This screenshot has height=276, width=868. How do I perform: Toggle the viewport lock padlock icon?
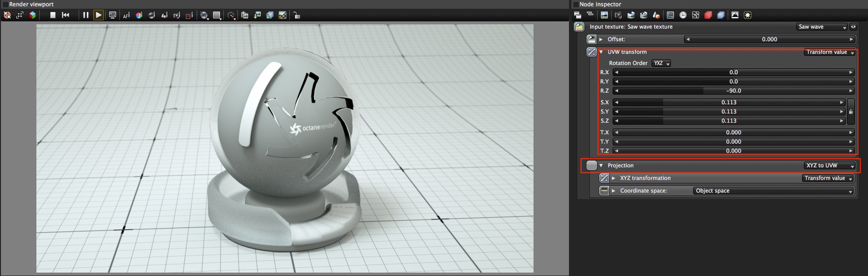click(296, 15)
